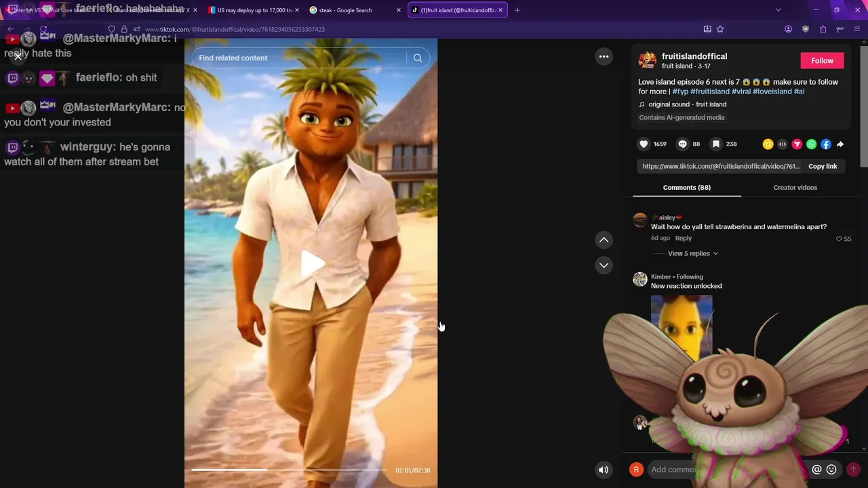Switch to the steak - Google Search tab
Viewport: 868px width, 488px height.
click(355, 10)
